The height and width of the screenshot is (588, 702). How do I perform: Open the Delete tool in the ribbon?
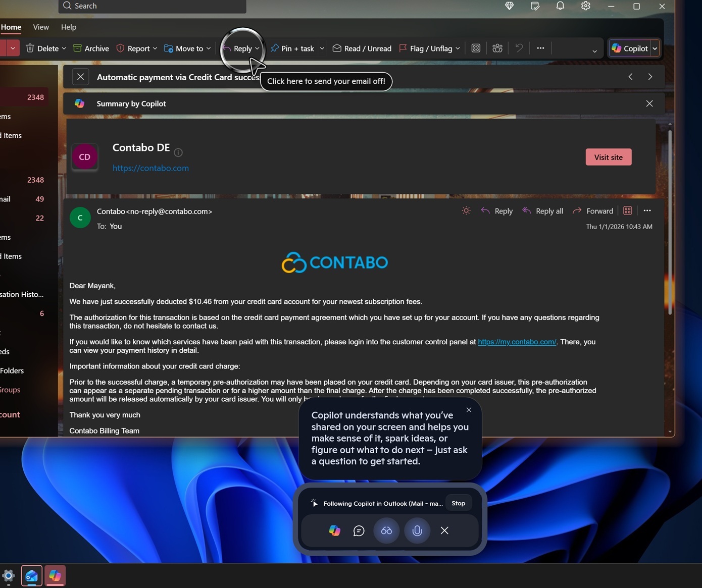(45, 48)
